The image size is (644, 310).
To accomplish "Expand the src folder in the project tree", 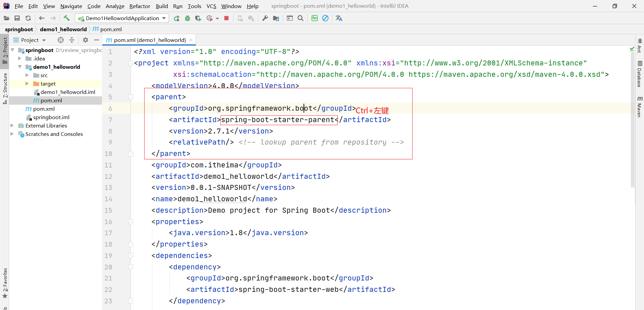I will tap(27, 75).
